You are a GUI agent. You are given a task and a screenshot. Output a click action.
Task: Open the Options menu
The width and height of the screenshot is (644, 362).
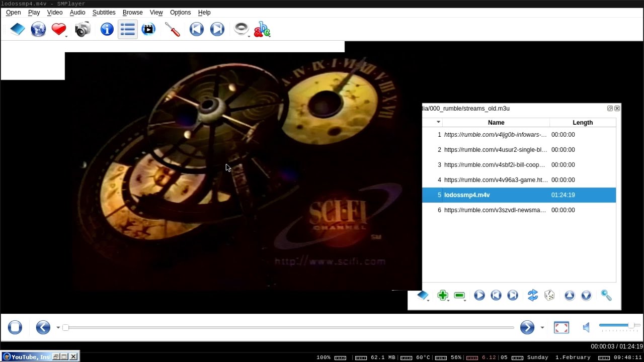(x=180, y=12)
